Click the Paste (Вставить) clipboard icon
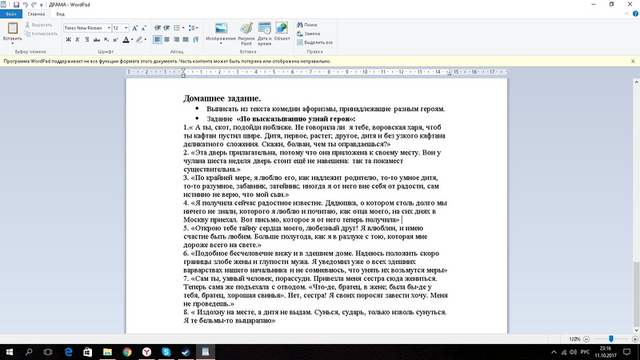The image size is (640, 360). click(13, 28)
